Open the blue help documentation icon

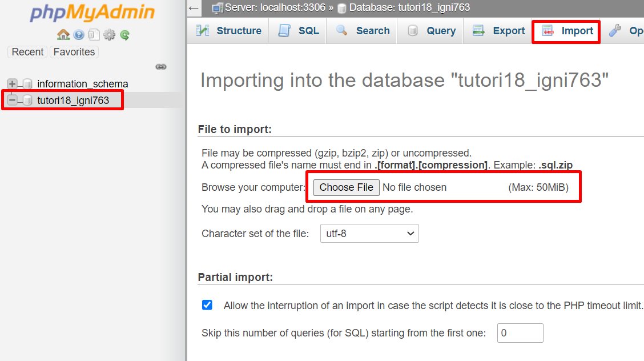click(x=79, y=35)
